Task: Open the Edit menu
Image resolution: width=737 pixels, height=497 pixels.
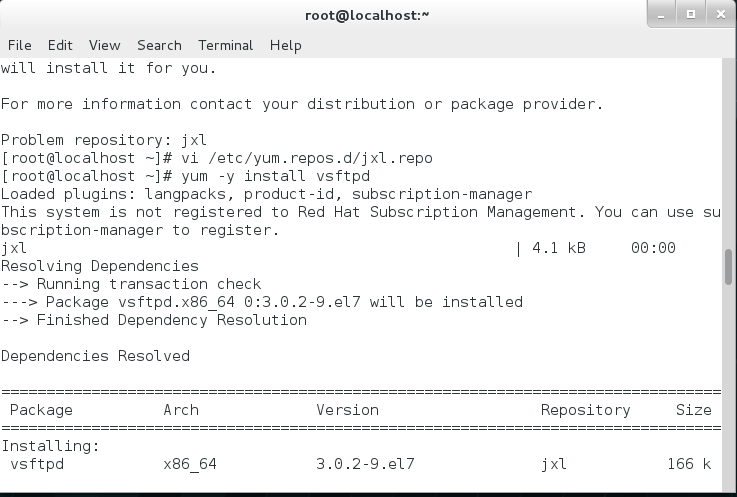Action: [60, 45]
